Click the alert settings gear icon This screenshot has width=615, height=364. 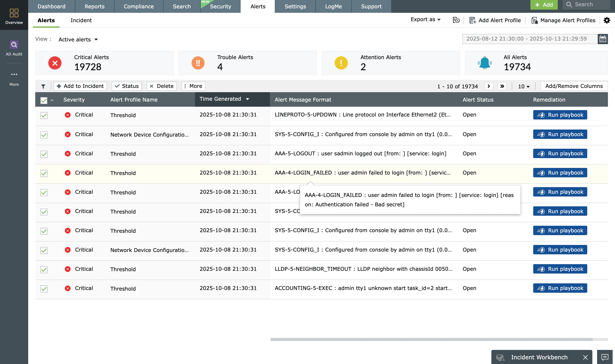pos(607,20)
